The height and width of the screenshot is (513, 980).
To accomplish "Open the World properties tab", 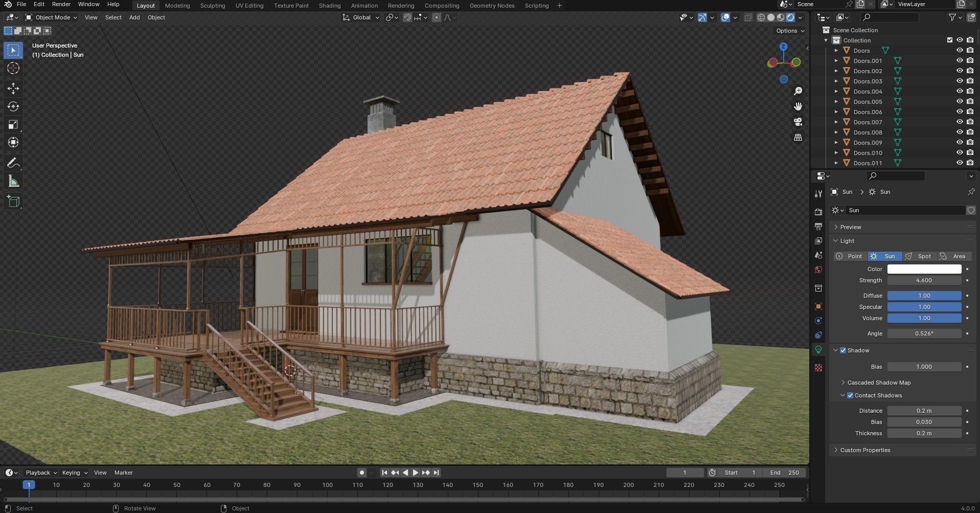I will [x=818, y=270].
